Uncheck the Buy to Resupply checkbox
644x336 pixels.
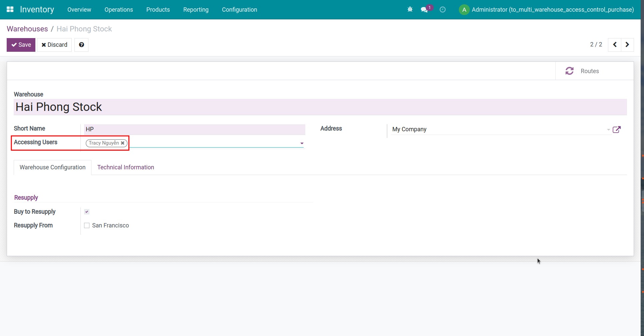tap(87, 212)
